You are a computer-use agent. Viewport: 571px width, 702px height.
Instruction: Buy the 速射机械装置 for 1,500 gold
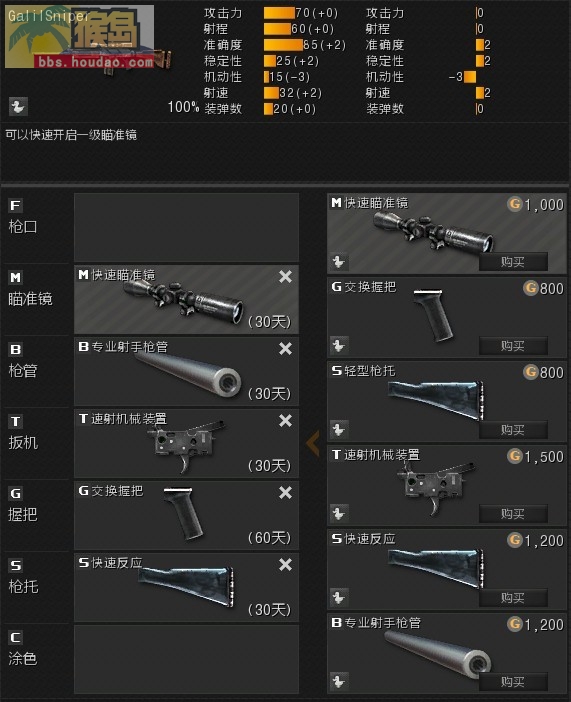(x=513, y=514)
